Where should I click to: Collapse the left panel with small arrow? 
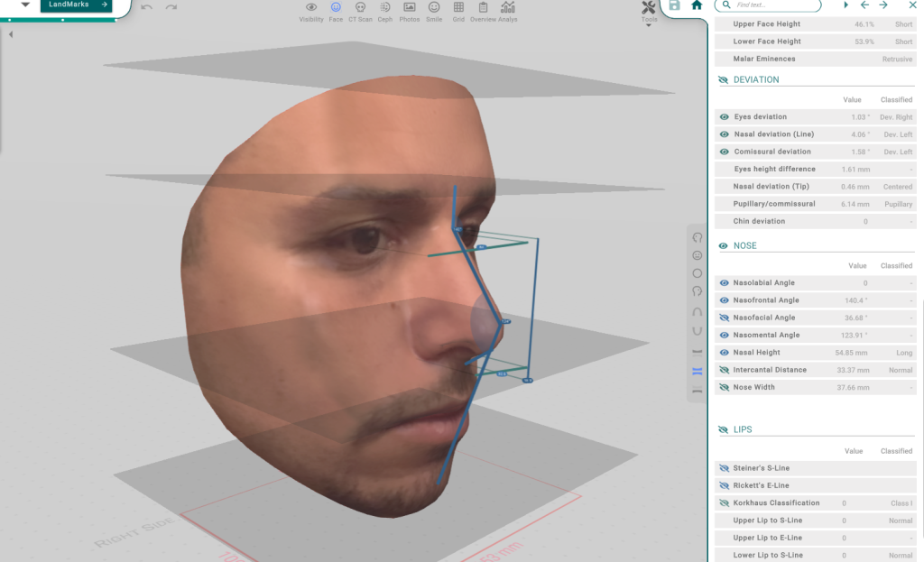coord(11,34)
